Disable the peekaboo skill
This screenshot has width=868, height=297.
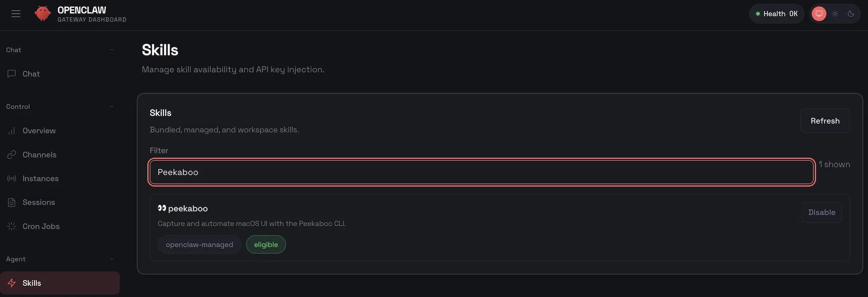[x=822, y=212]
